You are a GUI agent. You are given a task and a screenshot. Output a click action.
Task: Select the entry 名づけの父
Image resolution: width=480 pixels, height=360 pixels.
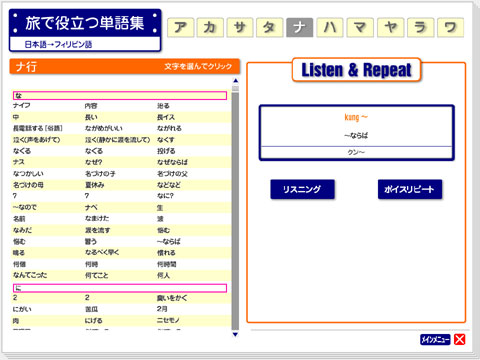point(172,174)
